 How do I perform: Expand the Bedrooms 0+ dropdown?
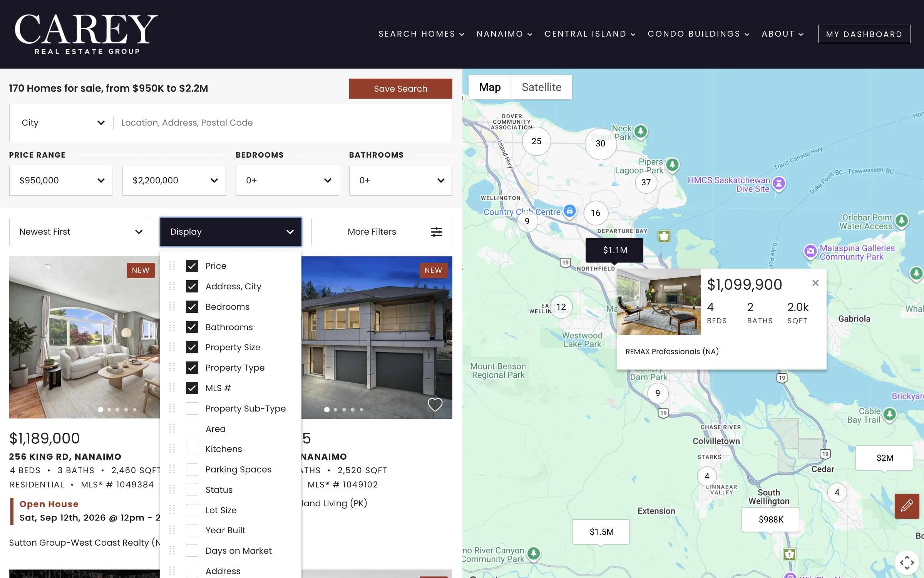click(x=287, y=181)
